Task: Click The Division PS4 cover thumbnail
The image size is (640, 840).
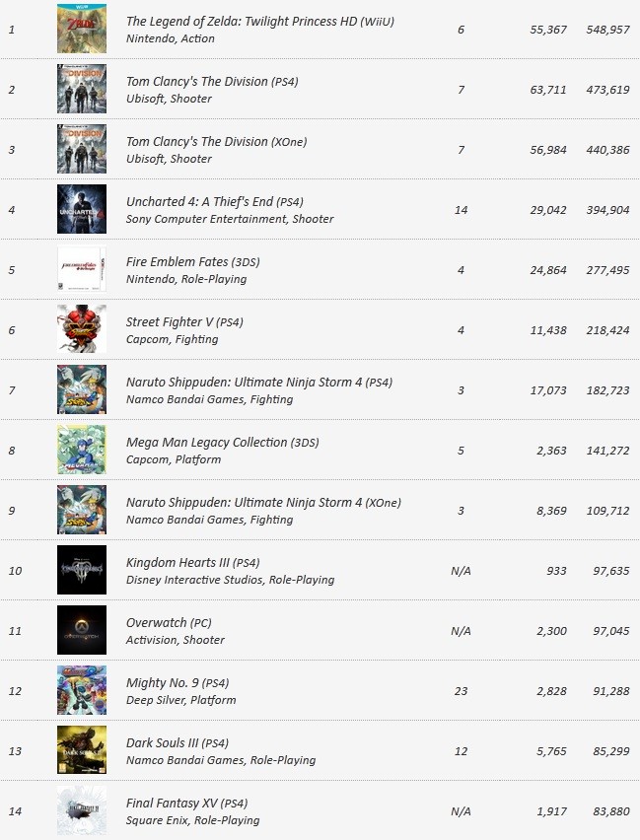Action: pyautogui.click(x=82, y=89)
